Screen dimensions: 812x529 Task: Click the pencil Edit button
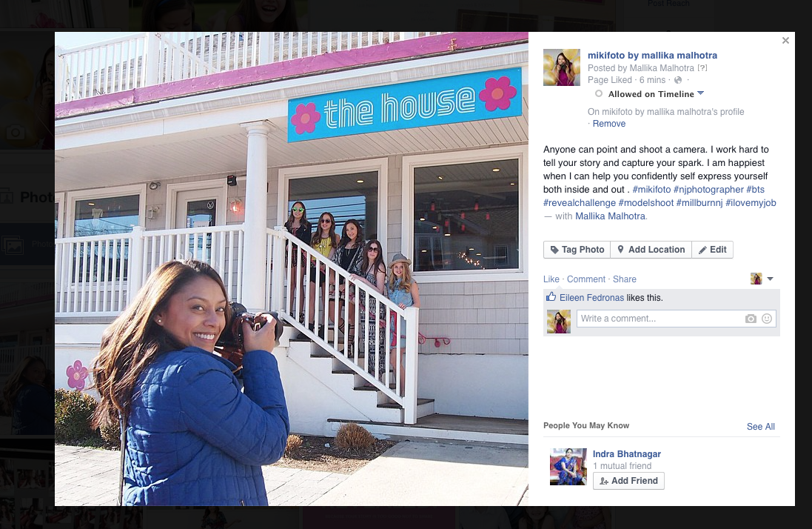tap(712, 250)
